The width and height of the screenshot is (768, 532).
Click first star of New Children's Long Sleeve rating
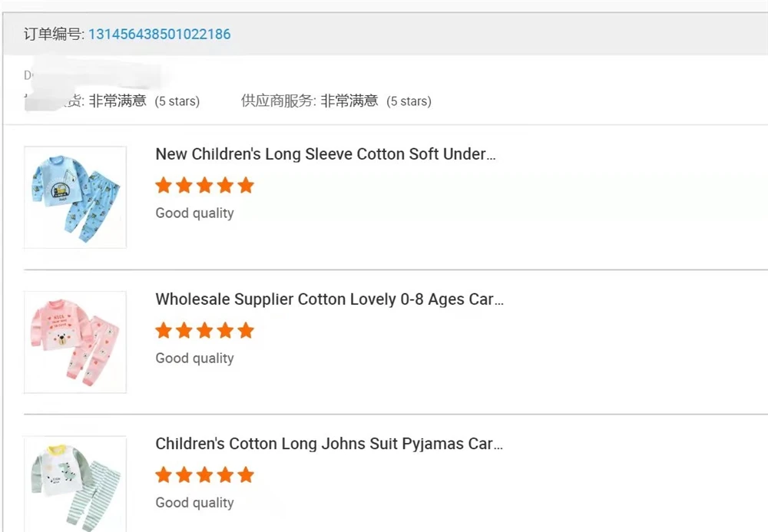164,185
